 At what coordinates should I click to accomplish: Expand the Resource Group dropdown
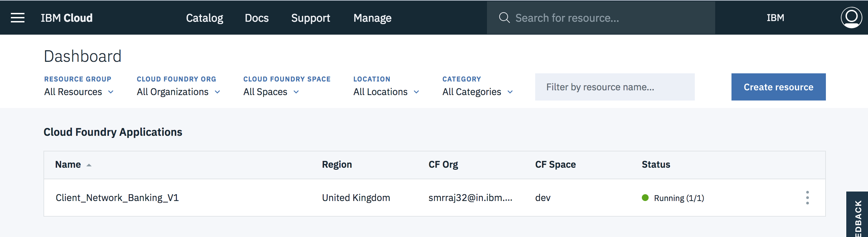pyautogui.click(x=79, y=92)
